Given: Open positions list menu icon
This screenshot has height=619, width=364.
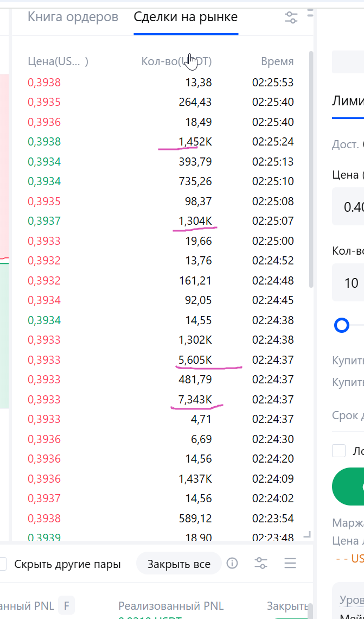Looking at the screenshot, I should 290,563.
